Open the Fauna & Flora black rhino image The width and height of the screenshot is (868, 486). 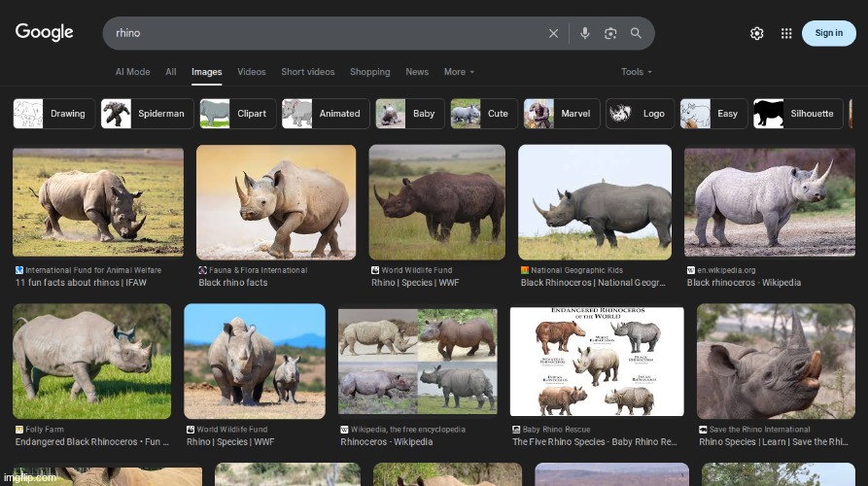point(276,202)
